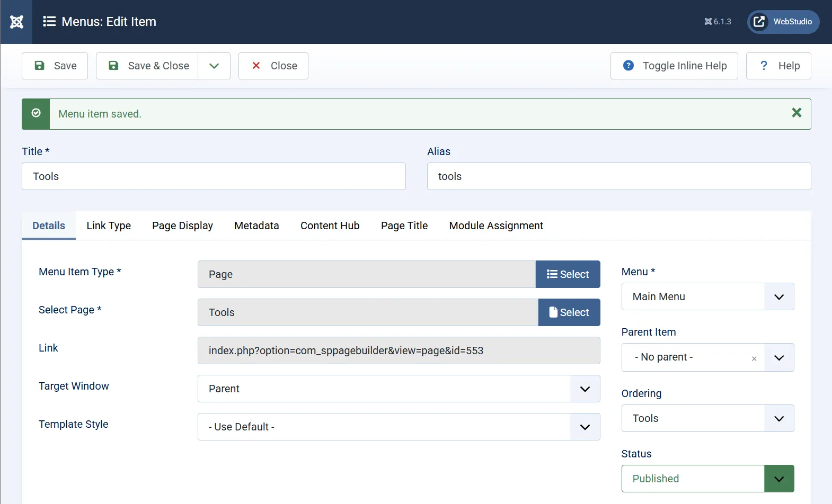Click Select button for Select Page
The height and width of the screenshot is (504, 832).
click(x=569, y=312)
